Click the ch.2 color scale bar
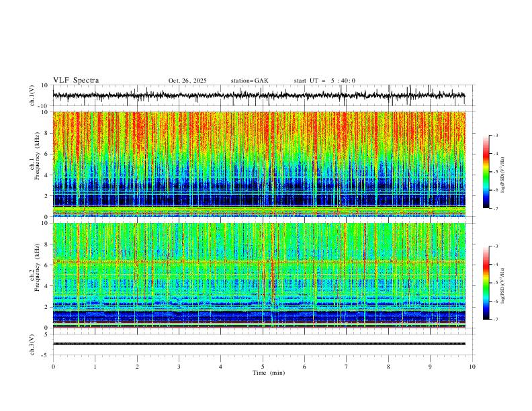The width and height of the screenshot is (532, 411). (x=486, y=283)
